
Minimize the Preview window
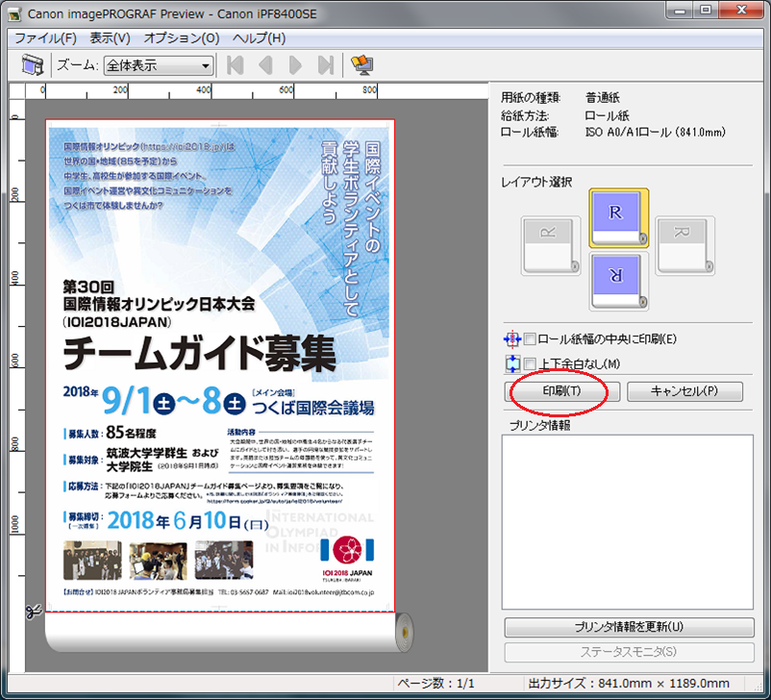[x=681, y=11]
